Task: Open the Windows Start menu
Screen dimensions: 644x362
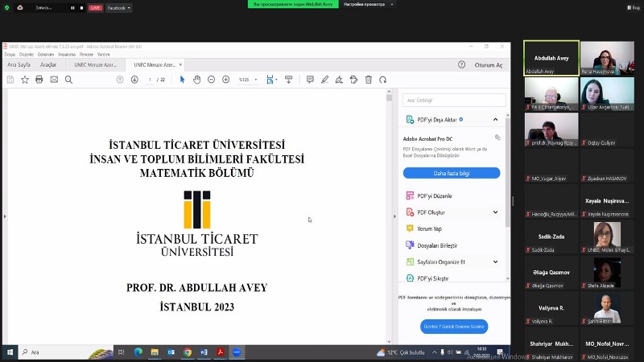Action: (10, 352)
